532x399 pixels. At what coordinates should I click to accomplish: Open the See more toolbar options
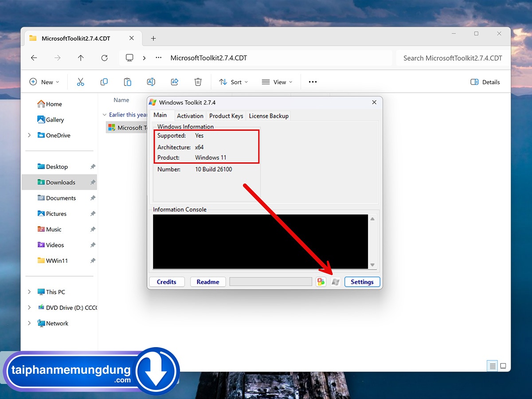tap(313, 82)
